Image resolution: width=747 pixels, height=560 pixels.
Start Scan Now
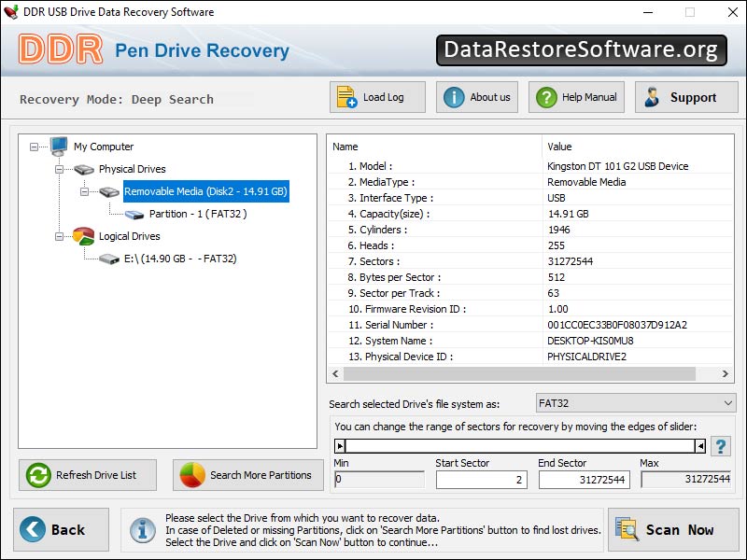673,529
